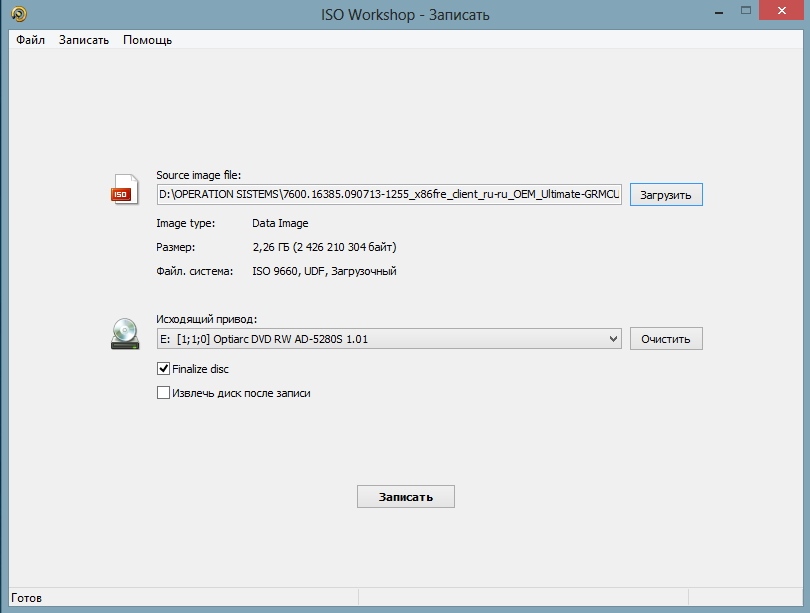This screenshot has height=613, width=810.
Task: Uncheck the Finalize disc checkbox
Action: pyautogui.click(x=163, y=369)
